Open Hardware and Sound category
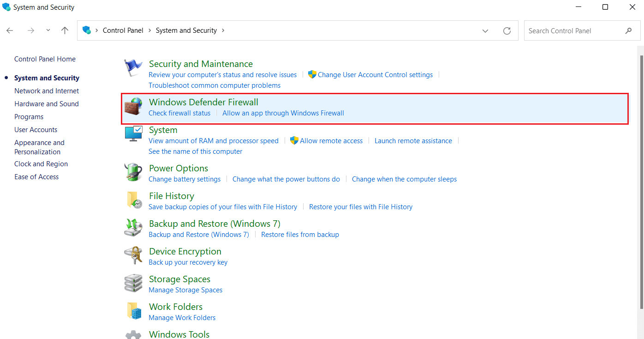The width and height of the screenshot is (644, 339). (x=47, y=104)
